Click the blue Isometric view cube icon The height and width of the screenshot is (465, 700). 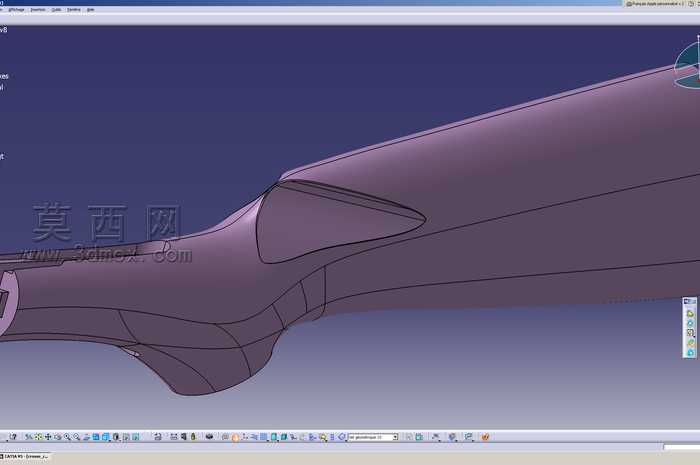tap(96, 437)
